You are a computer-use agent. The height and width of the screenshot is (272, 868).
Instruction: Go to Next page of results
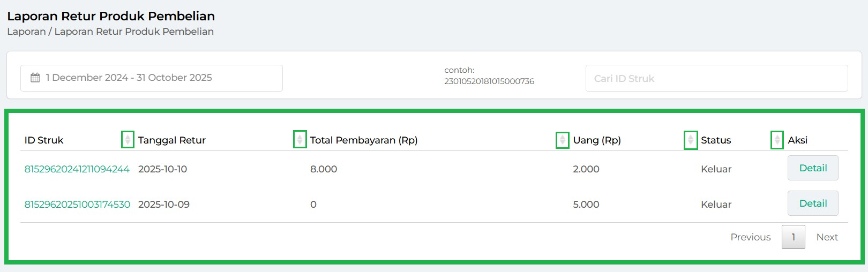[x=827, y=237]
